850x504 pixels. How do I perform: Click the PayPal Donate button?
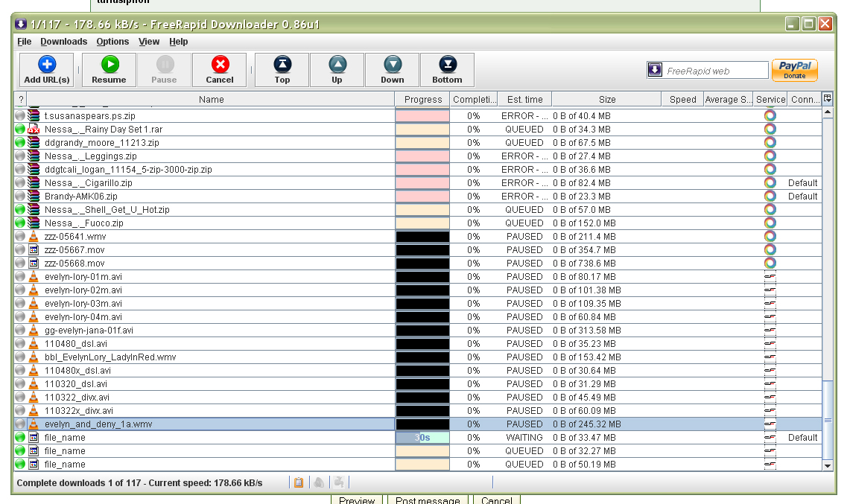pyautogui.click(x=794, y=70)
